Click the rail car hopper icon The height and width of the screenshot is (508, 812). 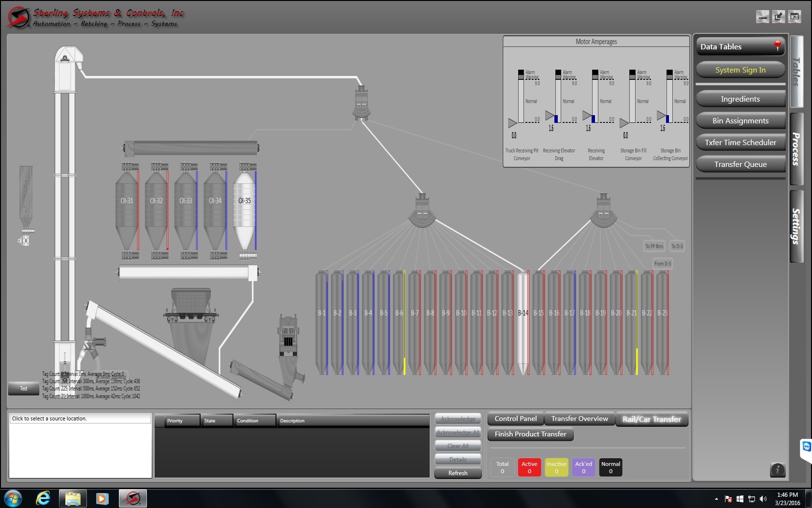[x=191, y=305]
